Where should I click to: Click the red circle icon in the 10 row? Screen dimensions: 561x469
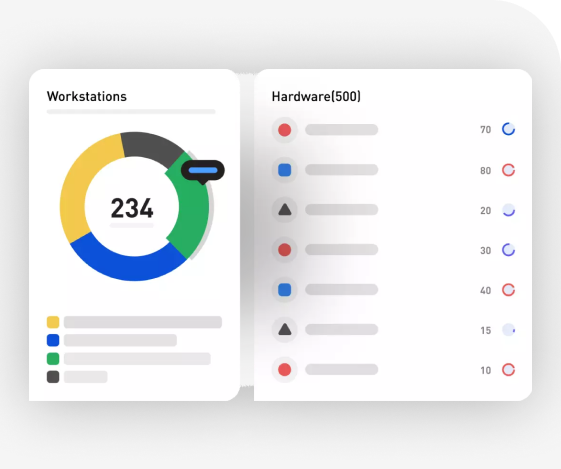284,370
